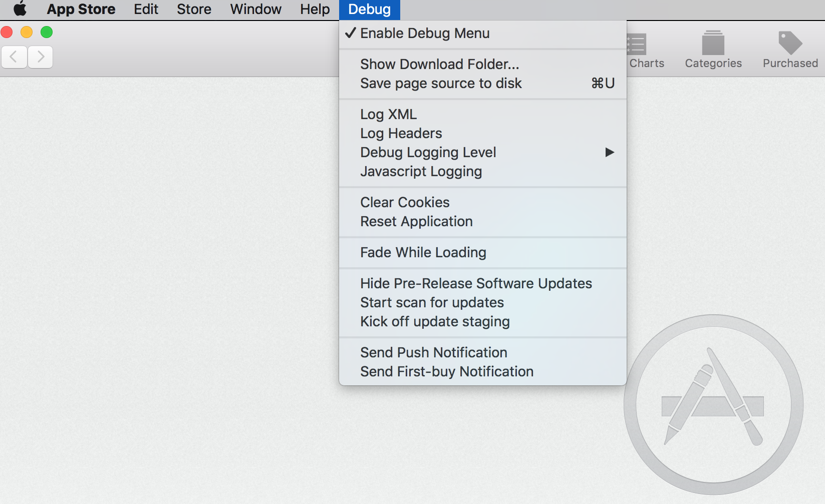825x504 pixels.
Task: Go forward with the right arrow button
Action: pos(41,57)
